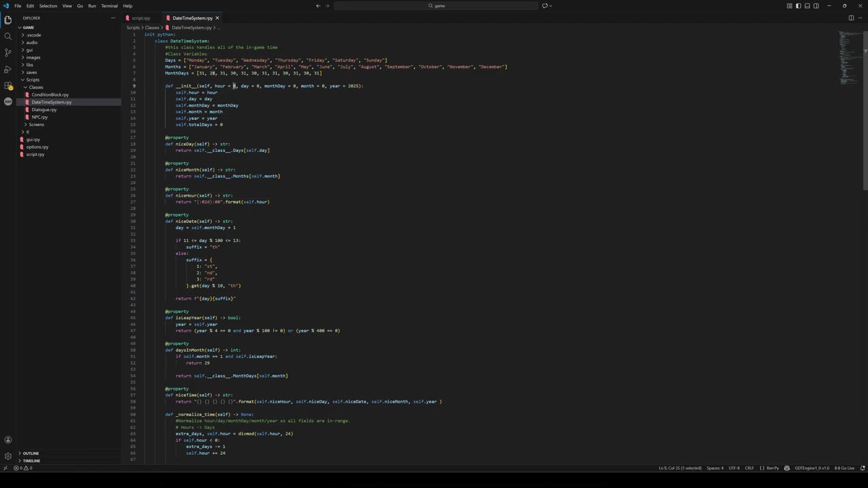Go forward with the navigation arrow
The image size is (868, 488).
328,6
